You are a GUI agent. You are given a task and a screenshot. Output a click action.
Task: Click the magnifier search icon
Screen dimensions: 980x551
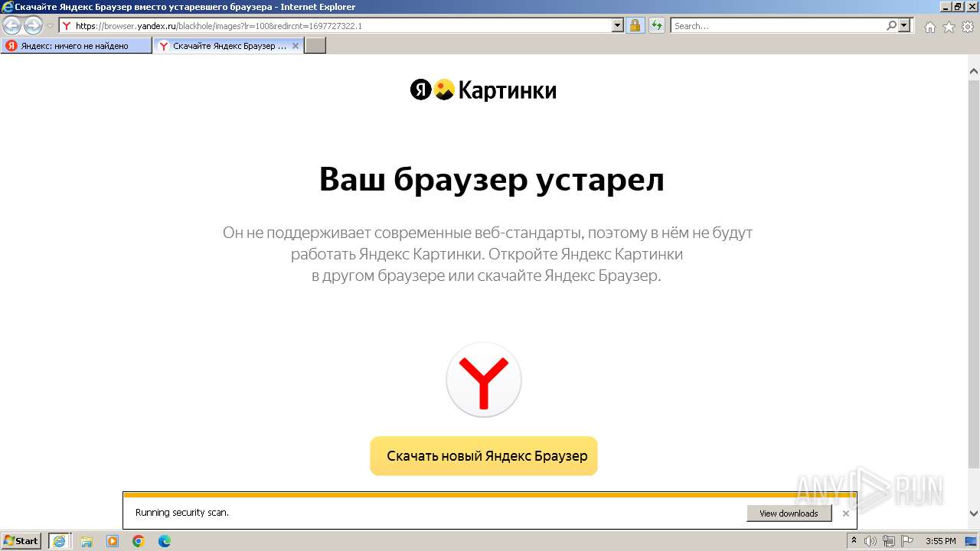[x=891, y=25]
